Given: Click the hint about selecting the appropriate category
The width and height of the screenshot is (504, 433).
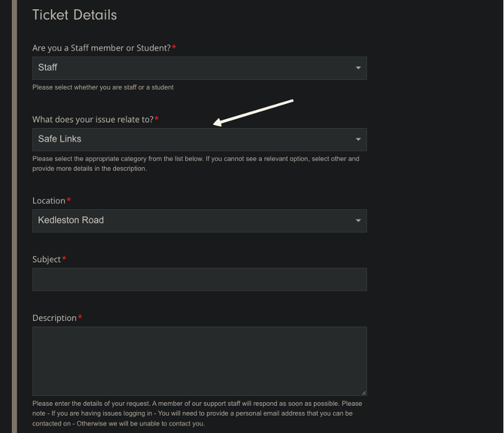Looking at the screenshot, I should [196, 163].
